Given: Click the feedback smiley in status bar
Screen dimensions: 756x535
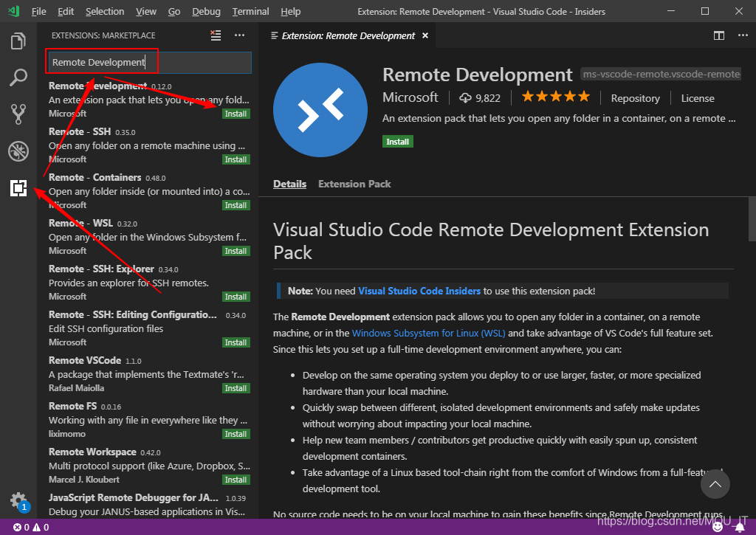Looking at the screenshot, I should 718,528.
